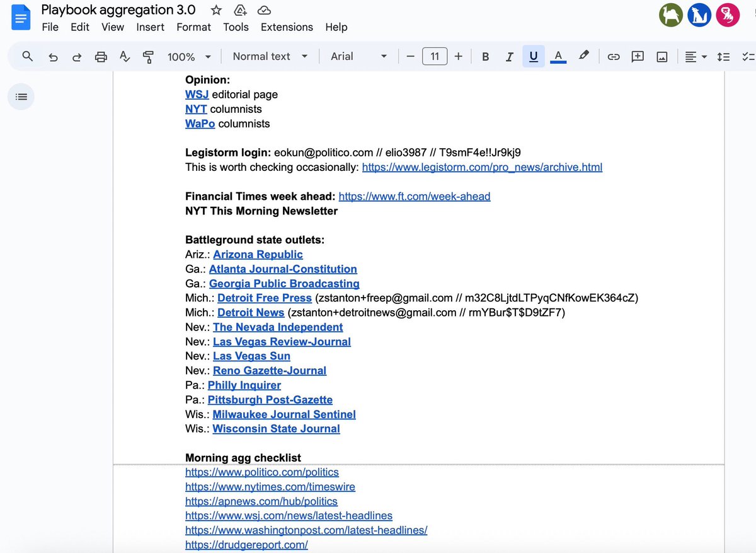Toggle italic formatting
756x553 pixels.
tap(509, 56)
